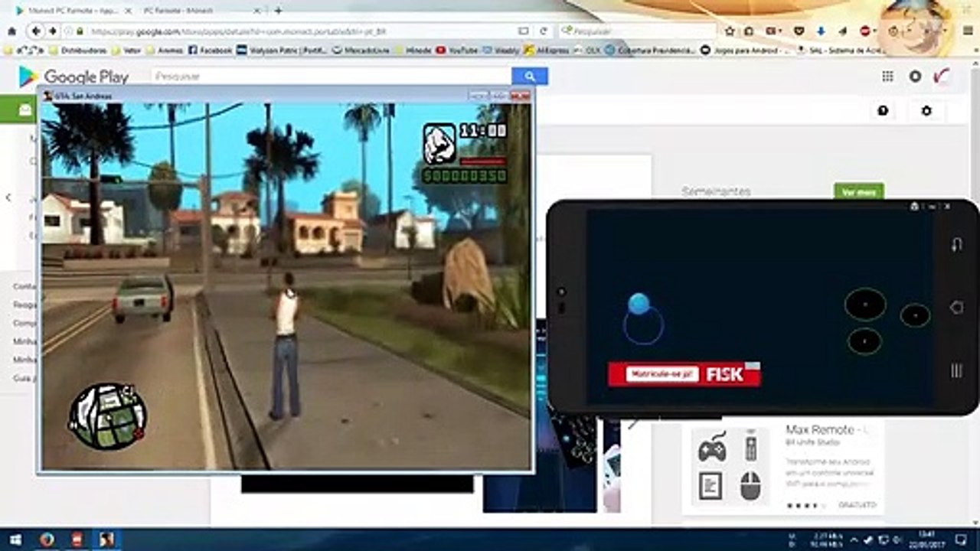Open the AliExpress bookmark
The image size is (980, 551).
click(547, 50)
